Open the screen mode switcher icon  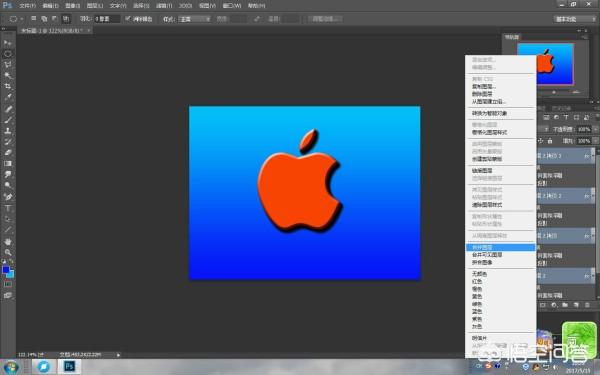8,295
